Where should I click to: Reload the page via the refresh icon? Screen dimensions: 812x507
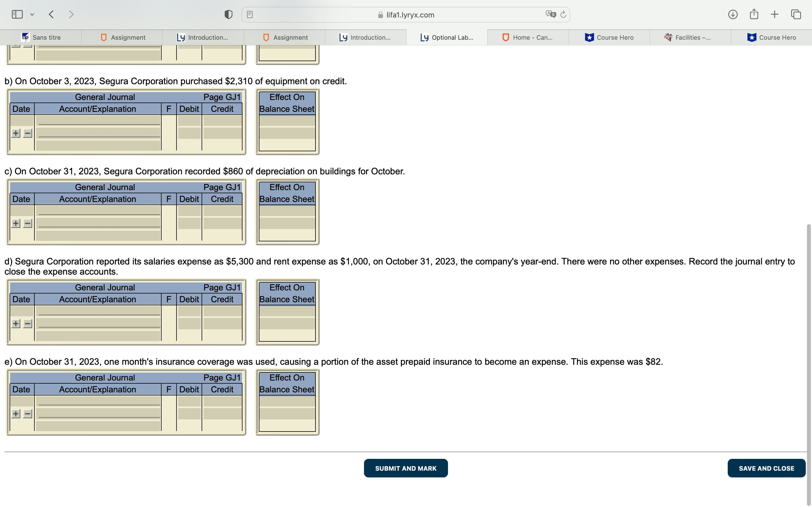(563, 14)
